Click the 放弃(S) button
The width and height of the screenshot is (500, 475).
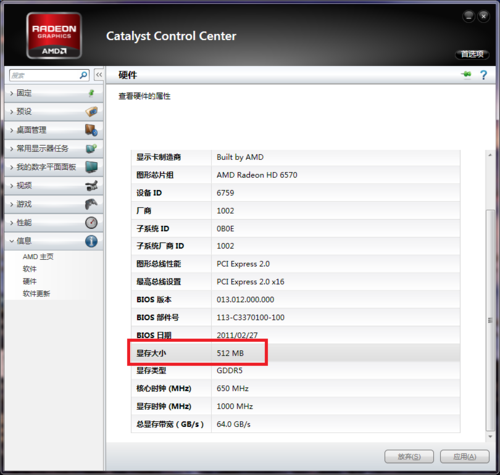click(x=409, y=457)
